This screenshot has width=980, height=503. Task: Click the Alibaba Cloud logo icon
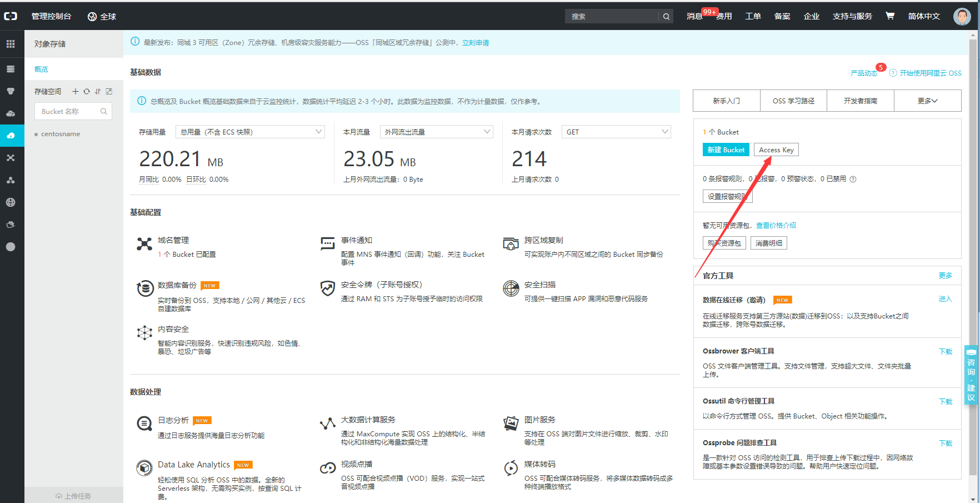11,16
